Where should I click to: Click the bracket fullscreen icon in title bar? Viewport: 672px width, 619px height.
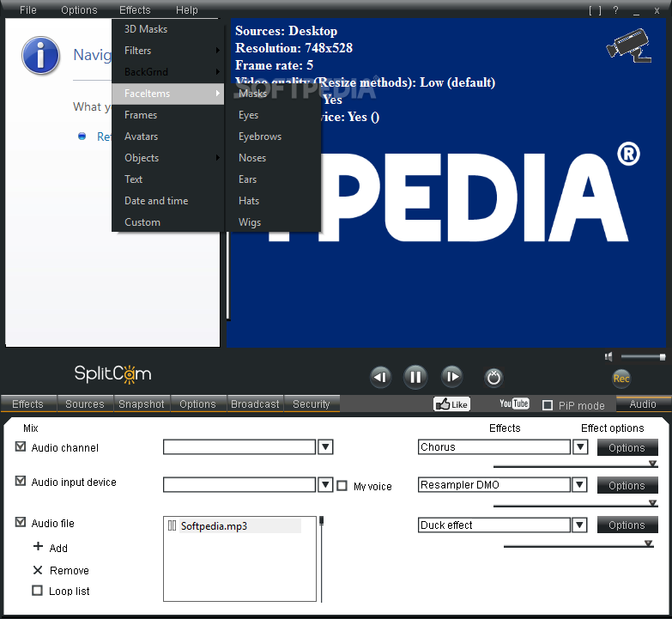pos(596,10)
